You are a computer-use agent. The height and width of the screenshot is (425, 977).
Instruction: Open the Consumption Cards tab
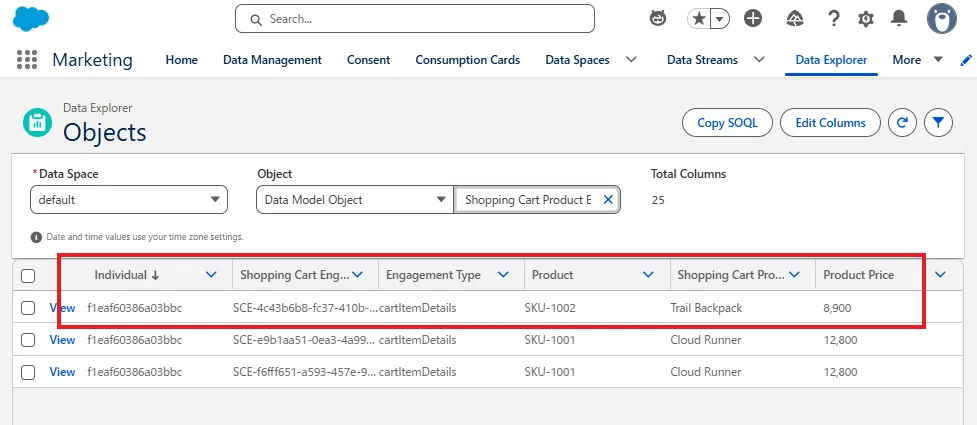coord(467,60)
